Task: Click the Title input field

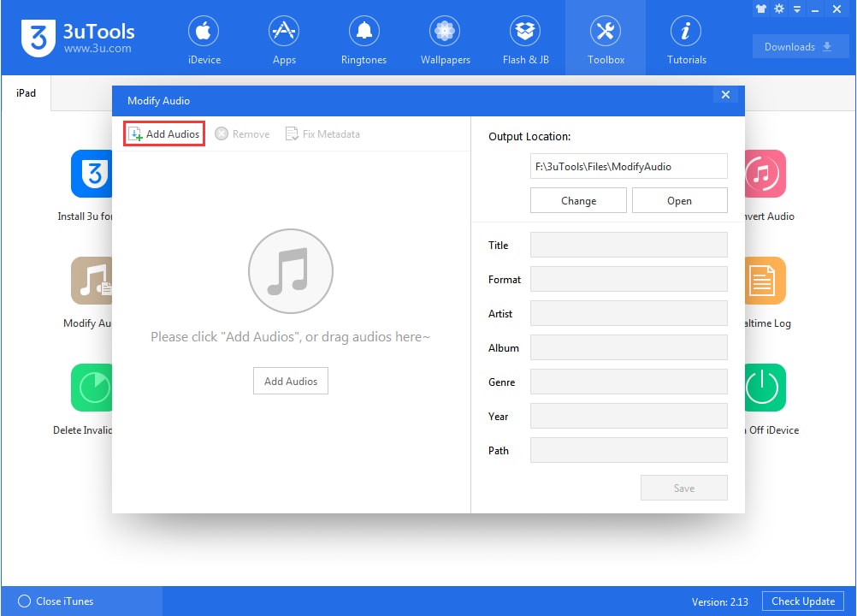Action: pos(629,245)
